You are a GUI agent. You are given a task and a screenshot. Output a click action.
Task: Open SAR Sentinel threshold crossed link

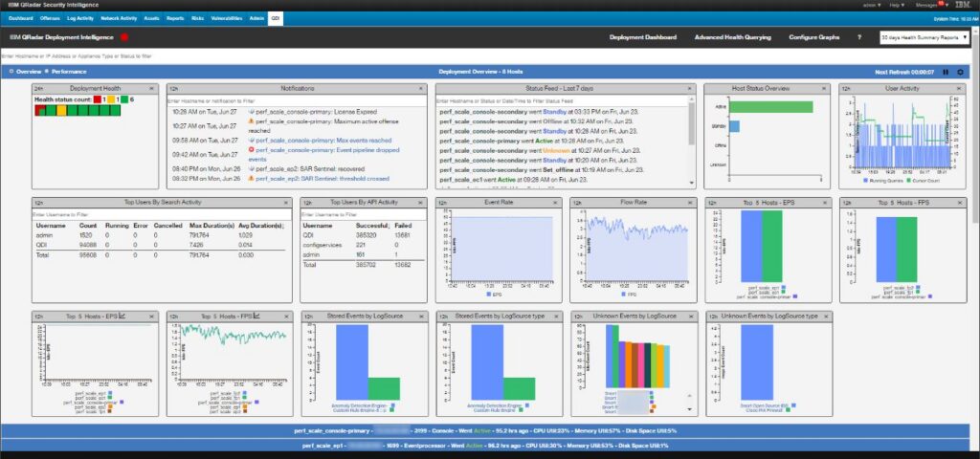click(x=323, y=178)
